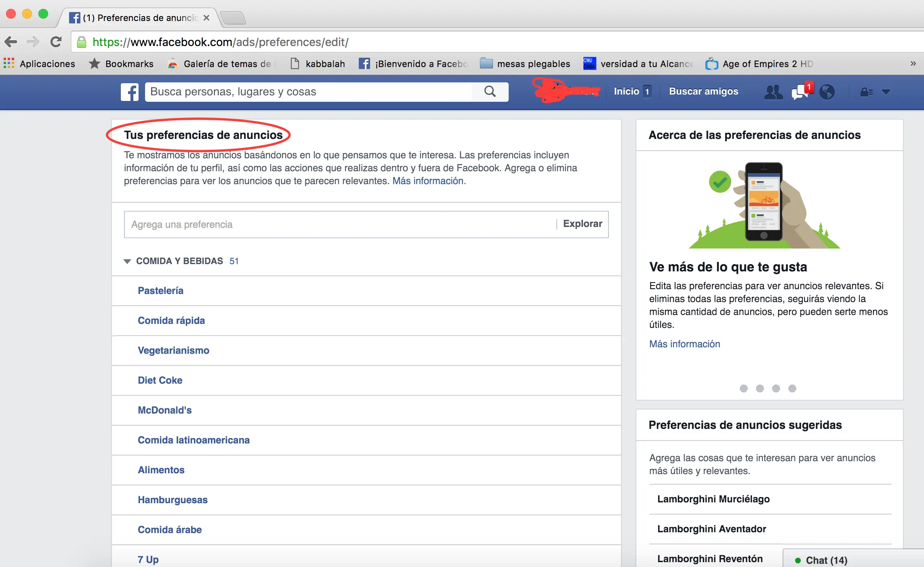This screenshot has width=924, height=567.
Task: Open the kabbalah bookmark
Action: (318, 64)
